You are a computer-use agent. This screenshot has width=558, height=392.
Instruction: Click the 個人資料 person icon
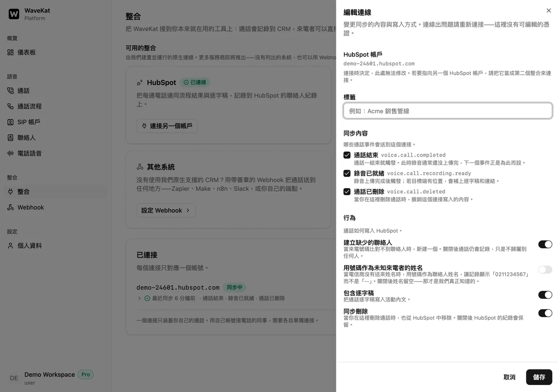coord(11,246)
